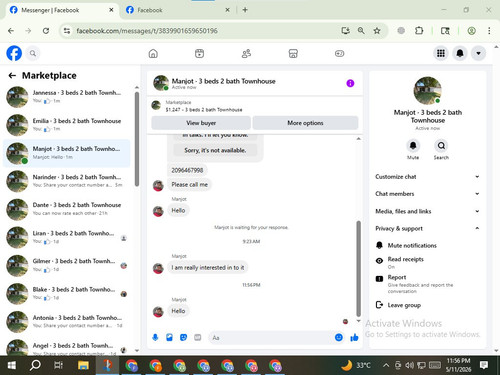
Task: Open the Facebook menu grid icon
Action: click(441, 53)
